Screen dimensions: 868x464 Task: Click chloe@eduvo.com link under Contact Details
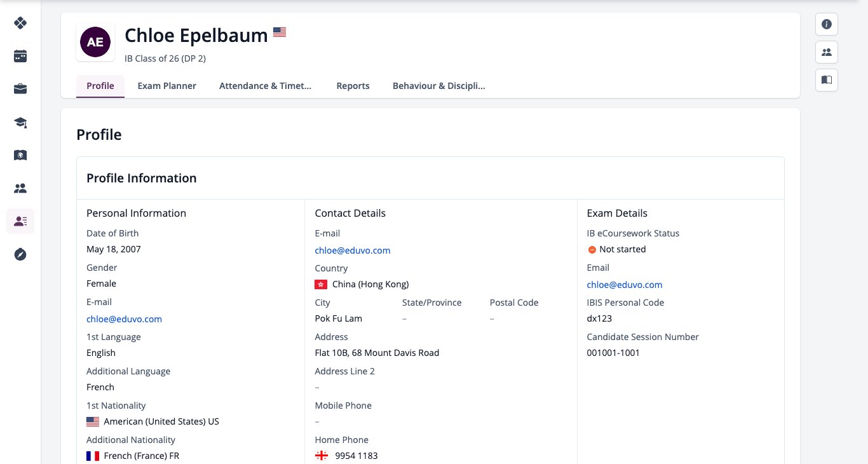(x=353, y=250)
